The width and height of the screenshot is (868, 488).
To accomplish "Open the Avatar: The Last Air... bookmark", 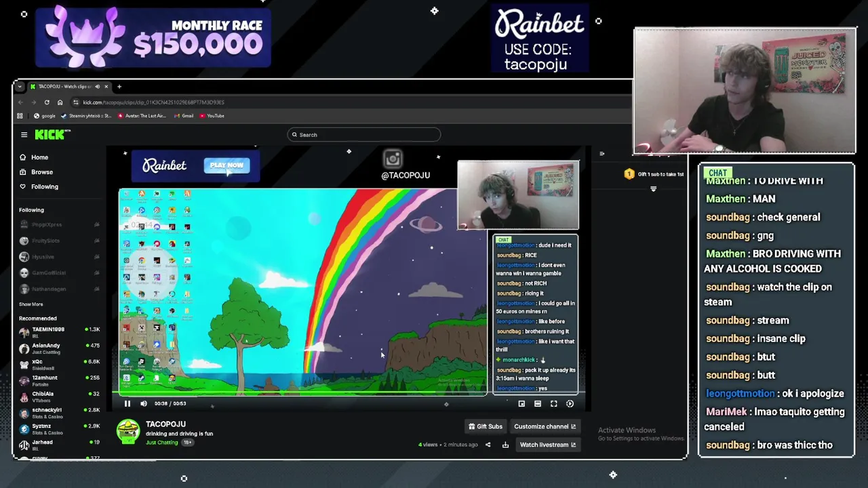I will tap(142, 116).
